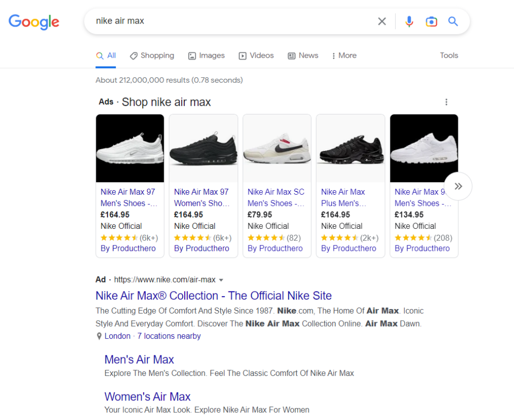Start voice search with microphone icon
This screenshot has width=514, height=420.
[x=409, y=21]
